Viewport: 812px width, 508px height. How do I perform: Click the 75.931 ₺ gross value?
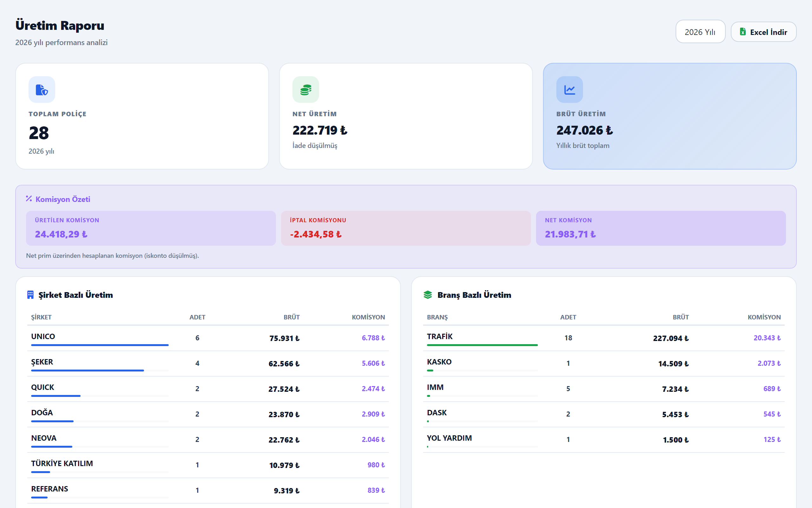[x=285, y=338]
